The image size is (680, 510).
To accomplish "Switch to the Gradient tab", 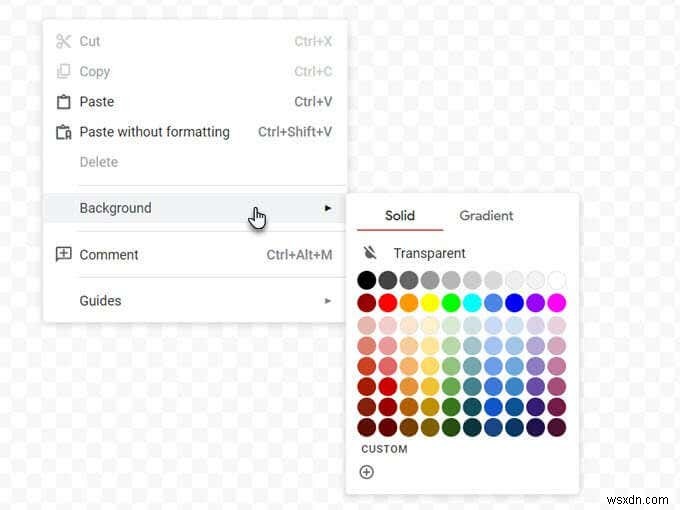I will (x=486, y=216).
